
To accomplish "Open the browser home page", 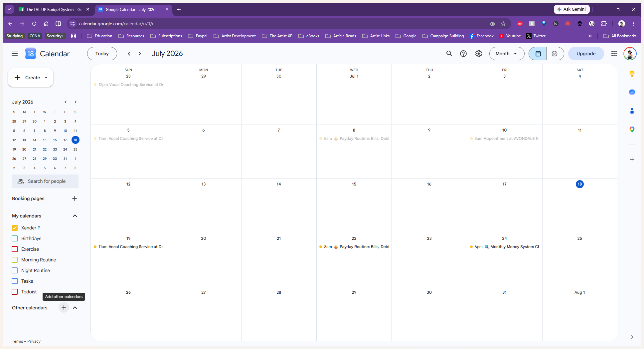I will click(46, 24).
